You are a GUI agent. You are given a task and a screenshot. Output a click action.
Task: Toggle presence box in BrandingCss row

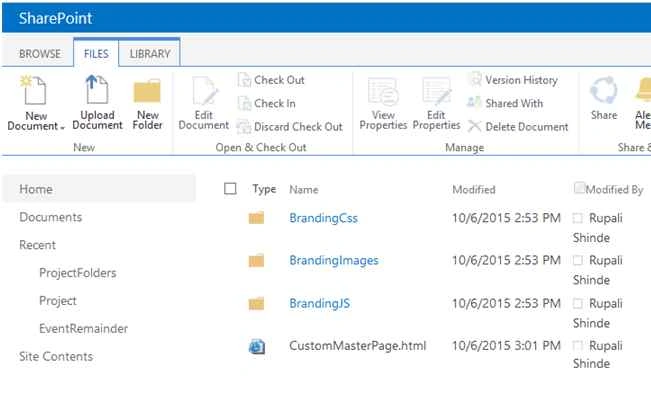tap(578, 218)
